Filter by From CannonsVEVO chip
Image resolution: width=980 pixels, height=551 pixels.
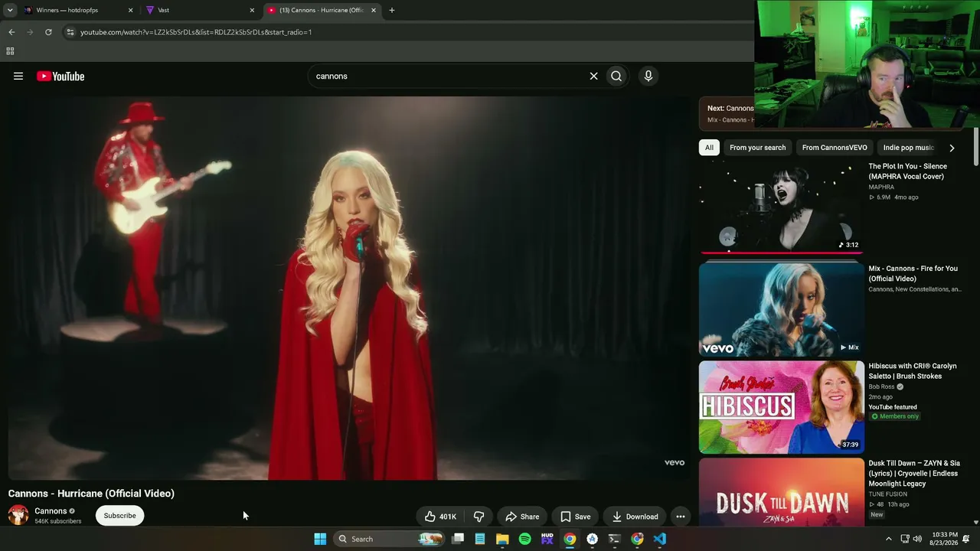(x=835, y=148)
